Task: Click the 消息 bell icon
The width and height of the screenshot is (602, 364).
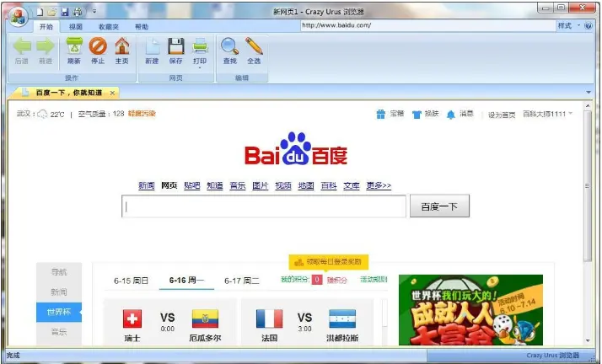Action: (451, 115)
